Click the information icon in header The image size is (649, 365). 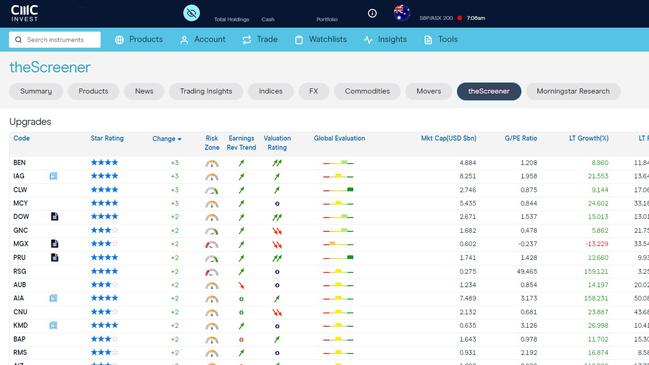click(372, 13)
